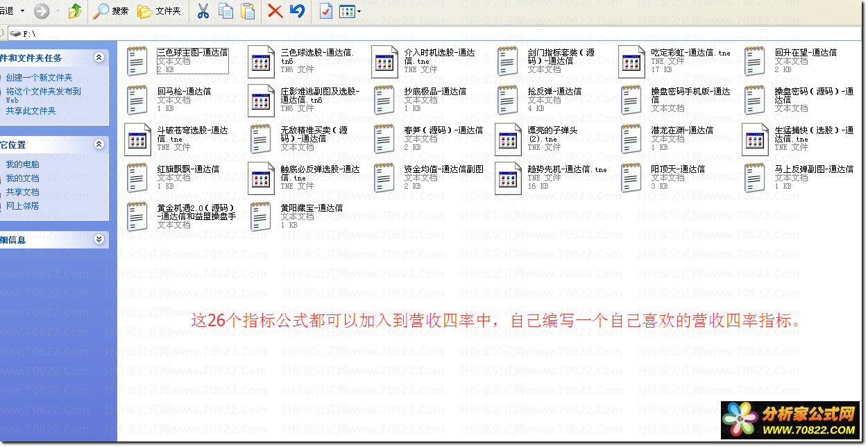868x447 pixels.
Task: Select the 红旗飘飘-通达信 file icon
Action: 137,178
